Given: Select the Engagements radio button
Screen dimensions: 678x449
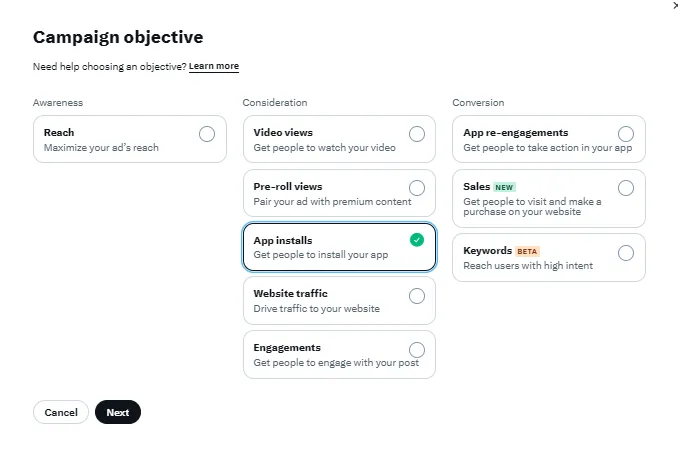Looking at the screenshot, I should pos(417,350).
